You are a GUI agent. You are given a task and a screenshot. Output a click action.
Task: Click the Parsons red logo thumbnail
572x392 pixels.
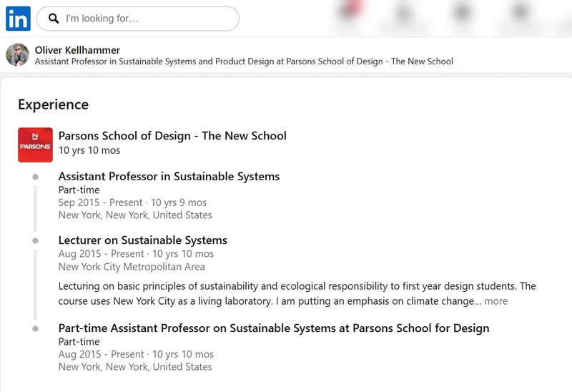(x=35, y=145)
